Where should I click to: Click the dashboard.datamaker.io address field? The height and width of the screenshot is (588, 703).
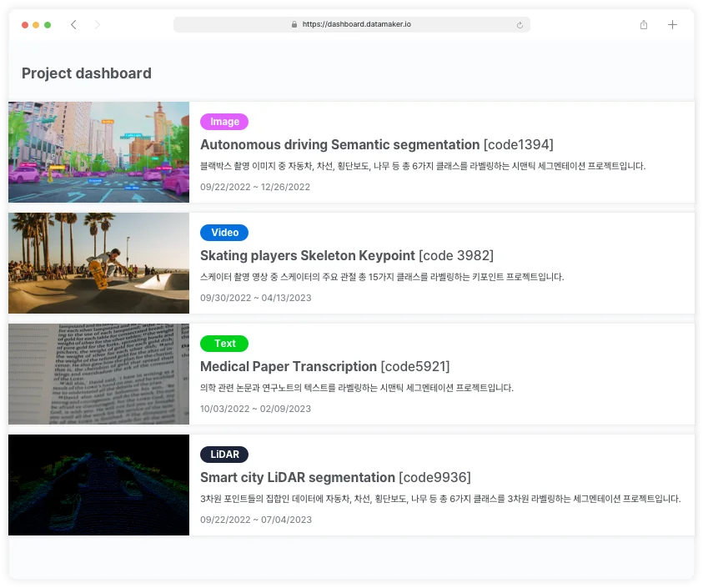356,25
